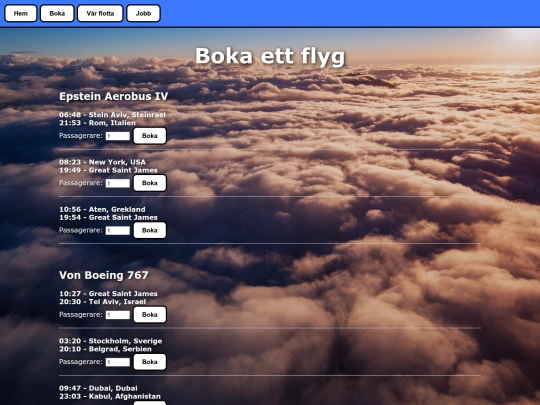Set passengers for Stein Aviv flight
Image resolution: width=540 pixels, height=405 pixels.
(x=118, y=136)
